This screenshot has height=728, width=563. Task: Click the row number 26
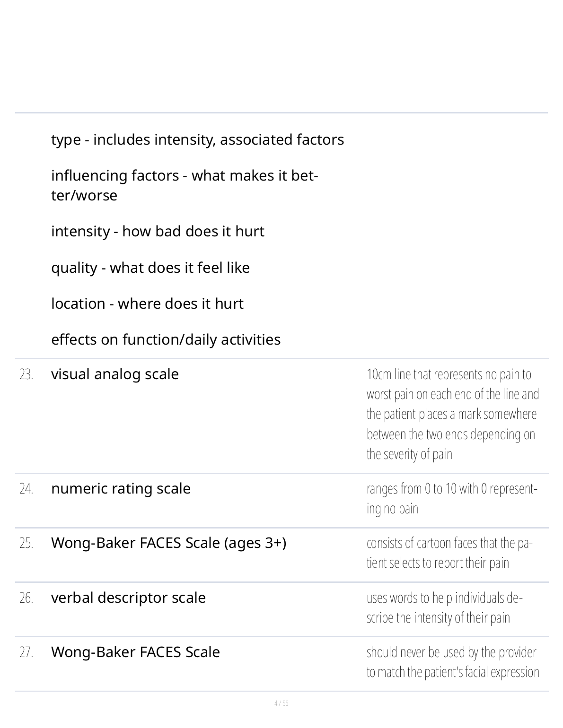tap(26, 598)
